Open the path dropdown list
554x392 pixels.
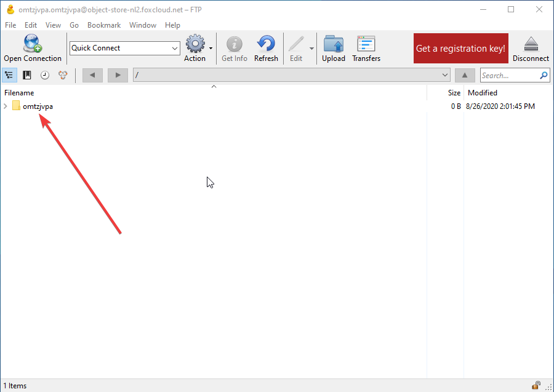(x=445, y=75)
